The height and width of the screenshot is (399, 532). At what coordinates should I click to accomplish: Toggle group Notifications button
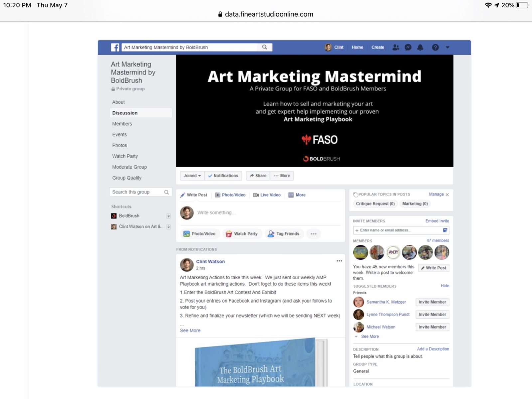point(223,176)
